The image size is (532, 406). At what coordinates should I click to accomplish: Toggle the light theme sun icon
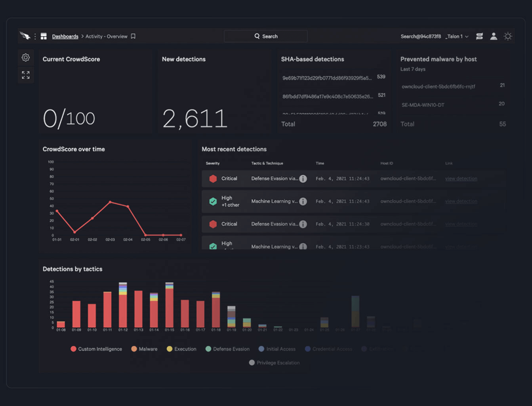click(x=508, y=36)
